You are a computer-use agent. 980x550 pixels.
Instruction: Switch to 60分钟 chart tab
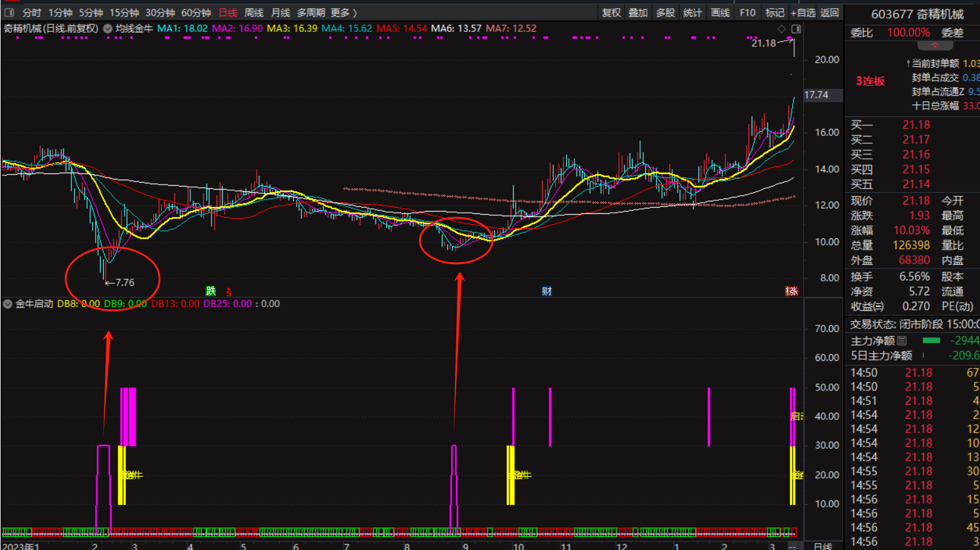pyautogui.click(x=196, y=13)
